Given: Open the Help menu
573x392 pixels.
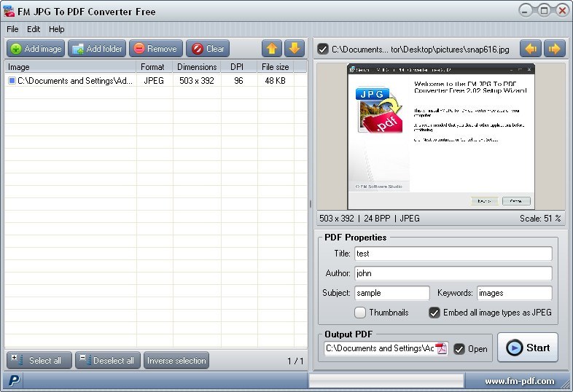Looking at the screenshot, I should pyautogui.click(x=57, y=29).
